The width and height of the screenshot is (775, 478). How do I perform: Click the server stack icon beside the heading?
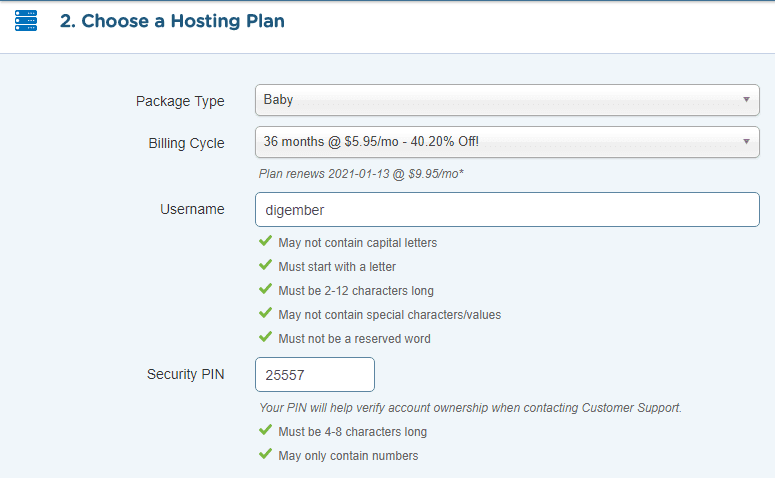(26, 21)
